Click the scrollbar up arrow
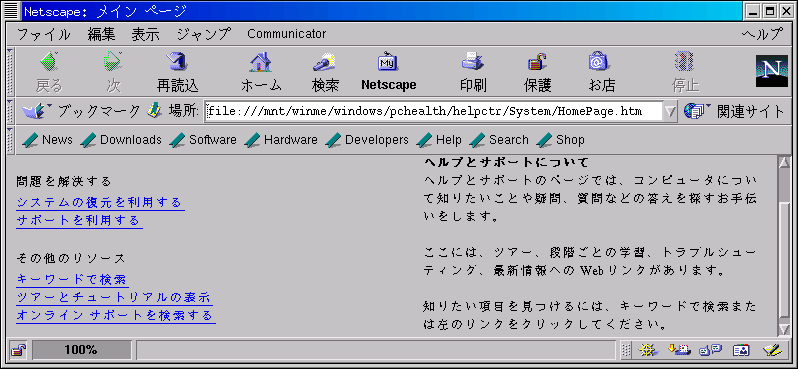Screen dimensions: 798x369 784,162
